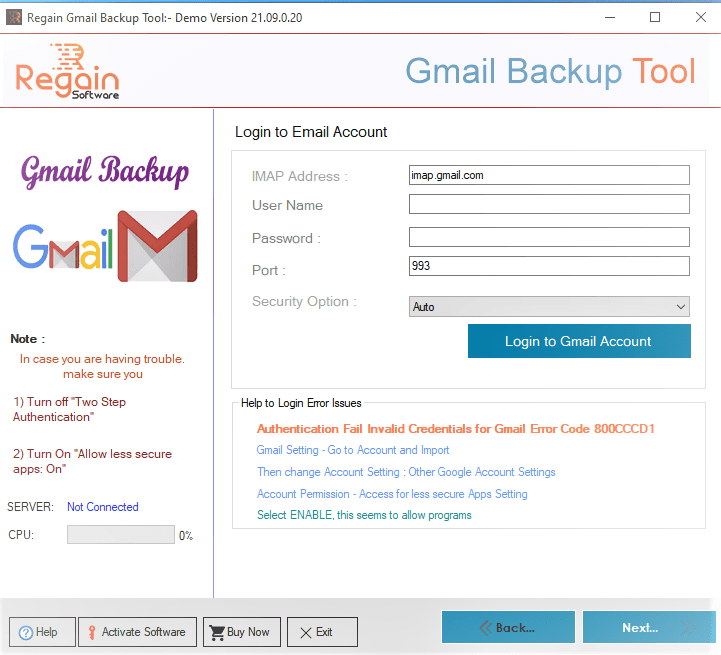The width and height of the screenshot is (721, 655).
Task: Click the Login to Email Account heading
Action: 311,132
